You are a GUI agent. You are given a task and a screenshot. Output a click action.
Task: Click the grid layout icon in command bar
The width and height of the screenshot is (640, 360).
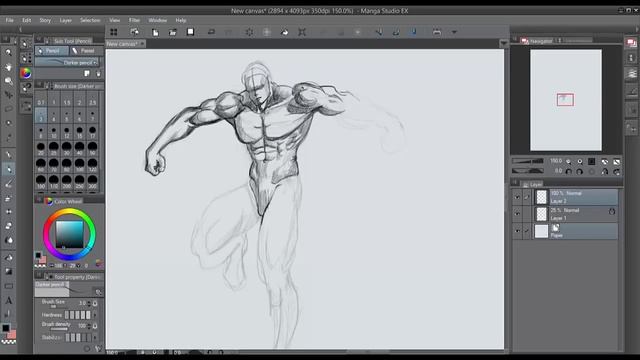pyautogui.click(x=113, y=32)
